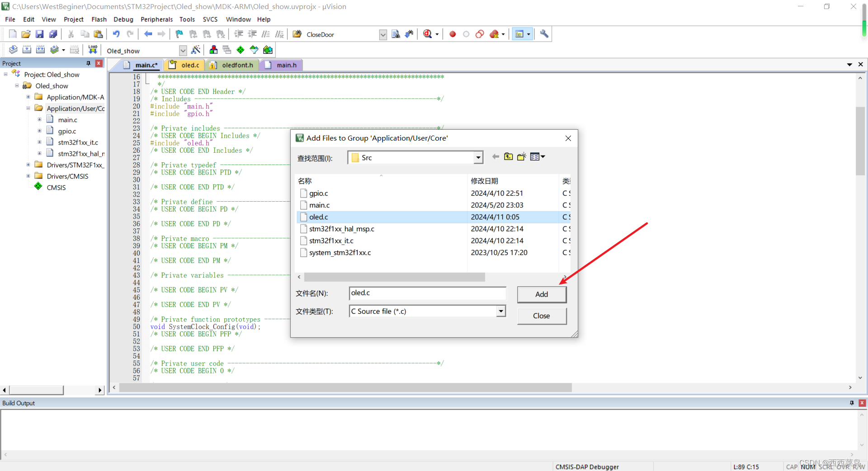
Task: Click the Add button in the dialog
Action: [541, 294]
